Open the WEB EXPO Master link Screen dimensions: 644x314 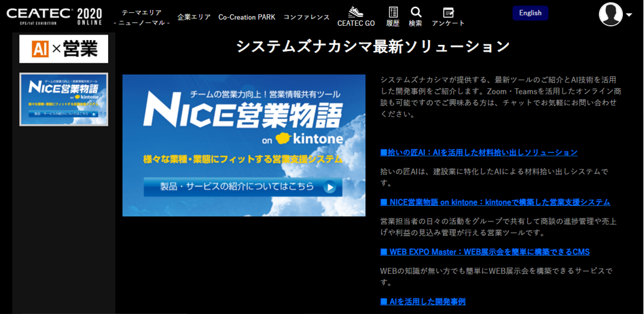(485, 252)
